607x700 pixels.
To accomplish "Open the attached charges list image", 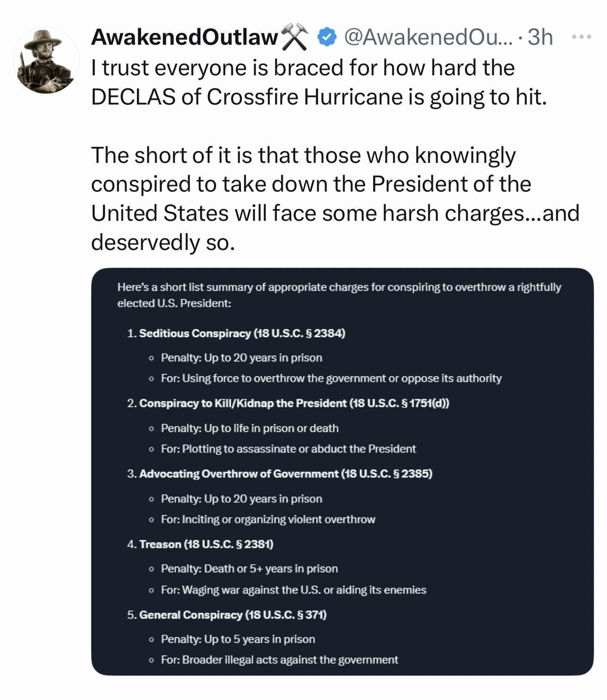I will (x=342, y=471).
